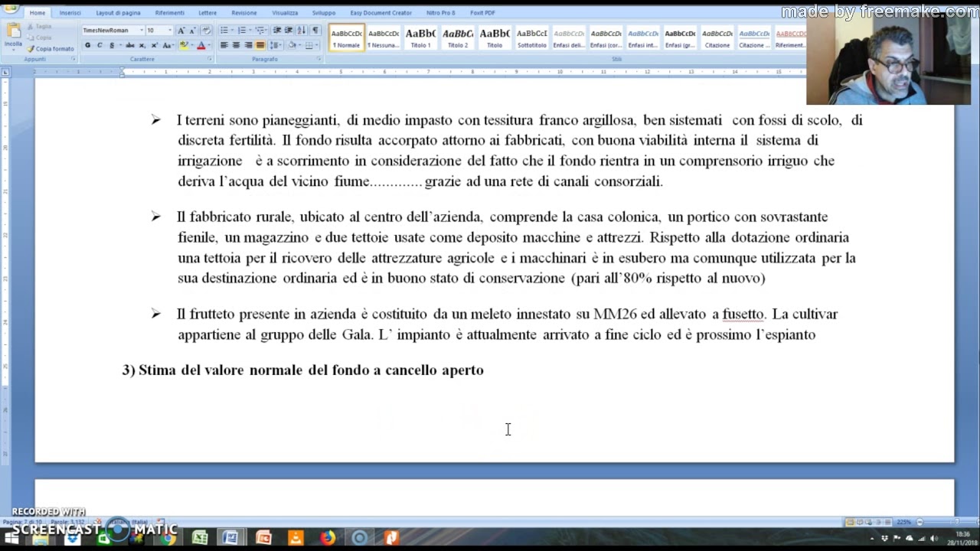Apply the Sottotitolo style
Image resolution: width=980 pixels, height=551 pixels.
point(532,37)
